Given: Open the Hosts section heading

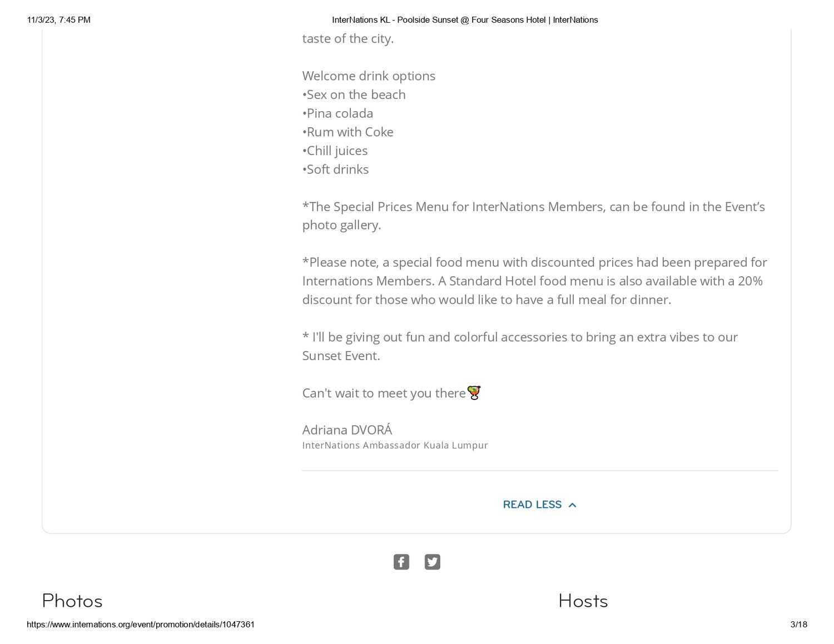Looking at the screenshot, I should [x=583, y=601].
